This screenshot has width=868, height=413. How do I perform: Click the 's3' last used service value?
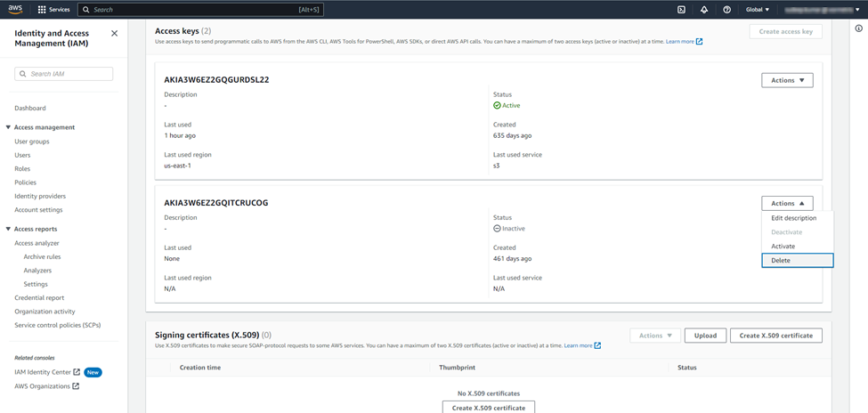[x=497, y=166]
